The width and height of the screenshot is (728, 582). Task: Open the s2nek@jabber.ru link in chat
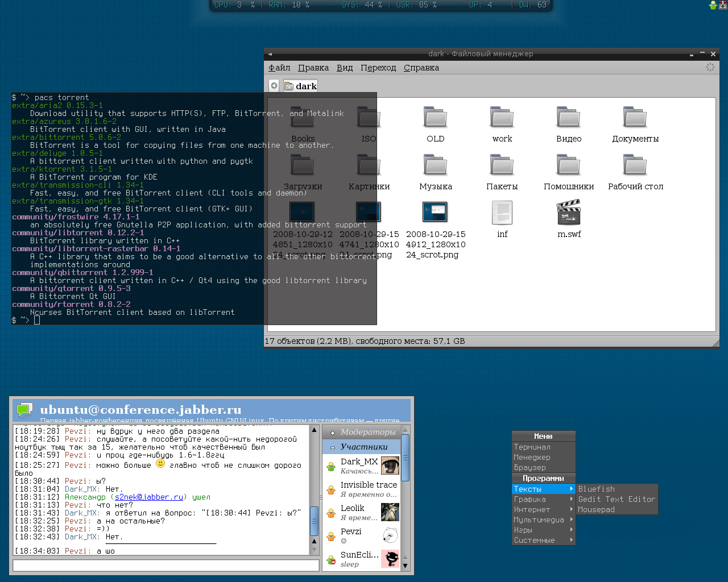149,497
